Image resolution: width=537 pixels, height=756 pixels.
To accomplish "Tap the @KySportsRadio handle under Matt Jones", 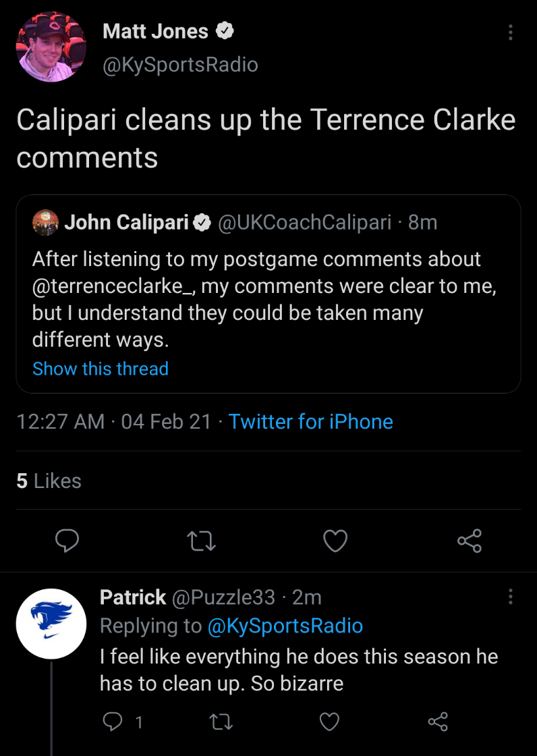I will point(180,65).
